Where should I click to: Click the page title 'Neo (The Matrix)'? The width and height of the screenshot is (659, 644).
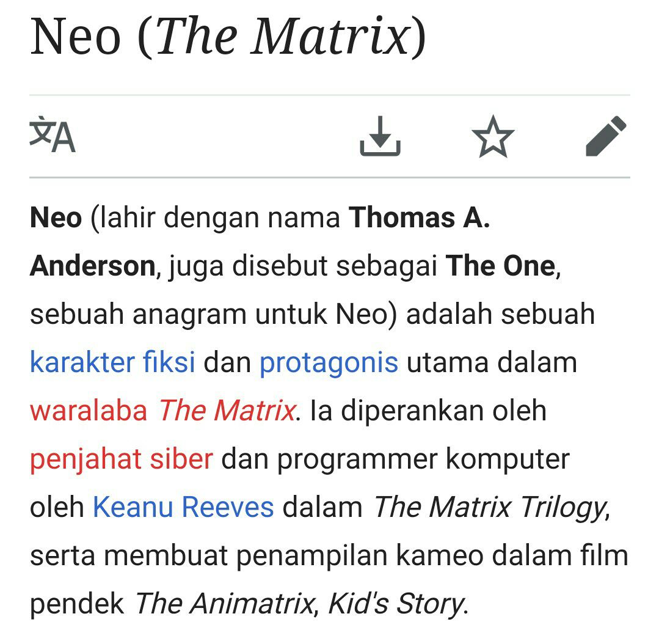point(228,37)
